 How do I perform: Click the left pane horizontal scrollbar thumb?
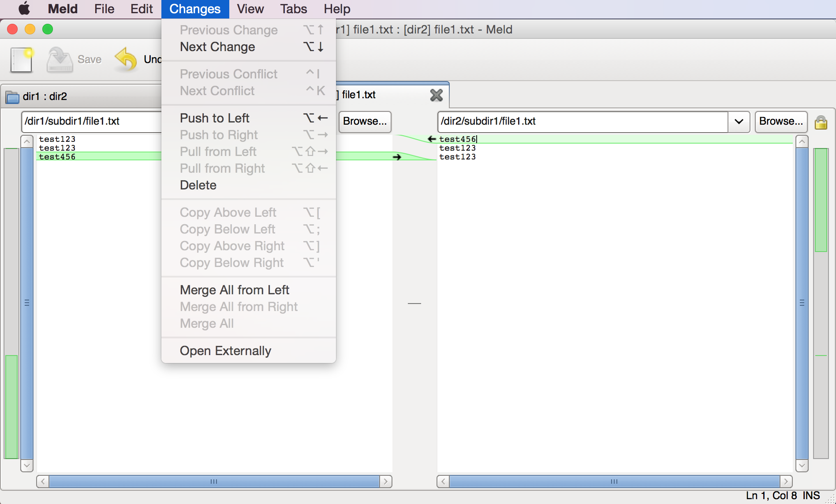click(214, 482)
